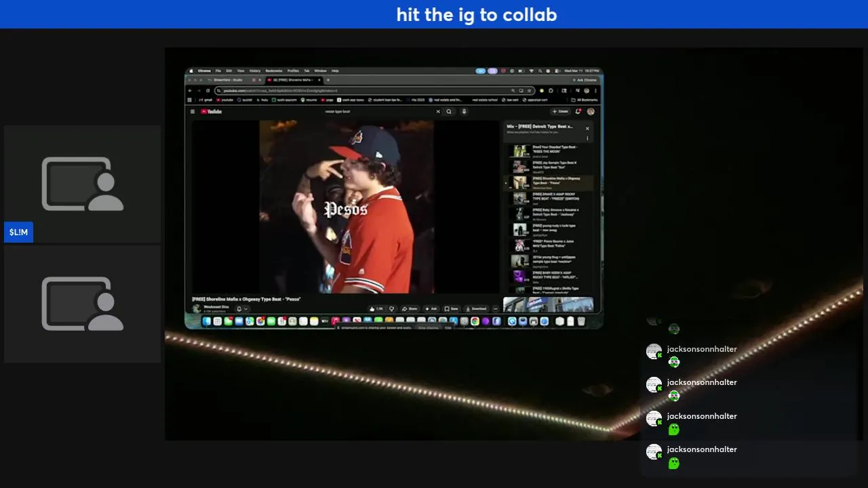
Task: Play young nudy x lucki type beat
Action: 548,230
